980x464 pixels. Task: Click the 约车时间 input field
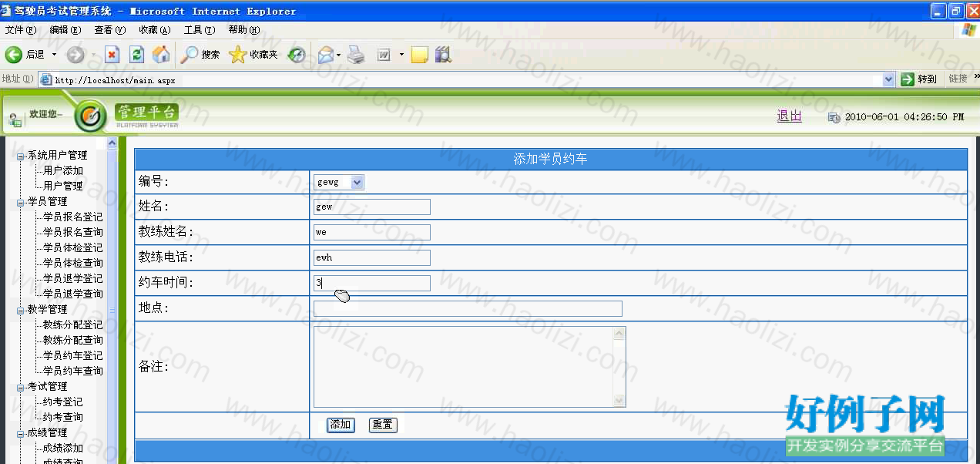pos(372,284)
